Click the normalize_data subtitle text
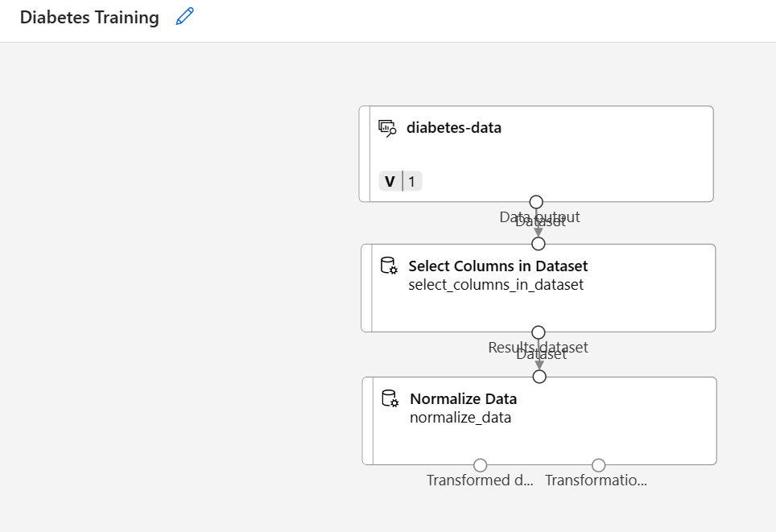The height and width of the screenshot is (532, 776). (460, 417)
